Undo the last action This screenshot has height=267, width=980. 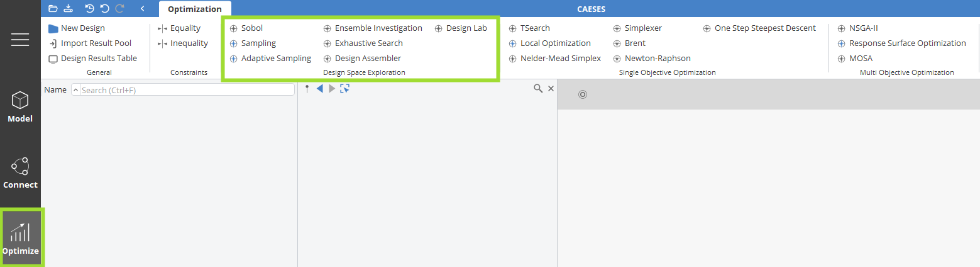tap(105, 9)
